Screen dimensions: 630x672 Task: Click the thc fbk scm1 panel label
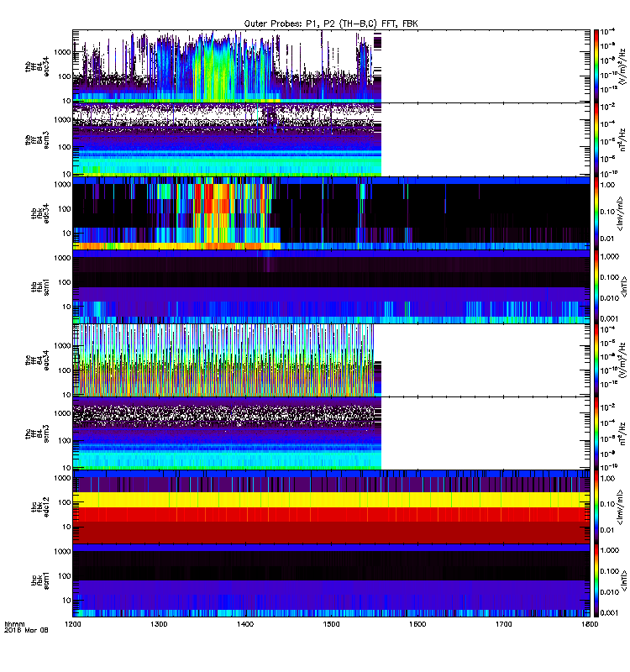(x=40, y=580)
